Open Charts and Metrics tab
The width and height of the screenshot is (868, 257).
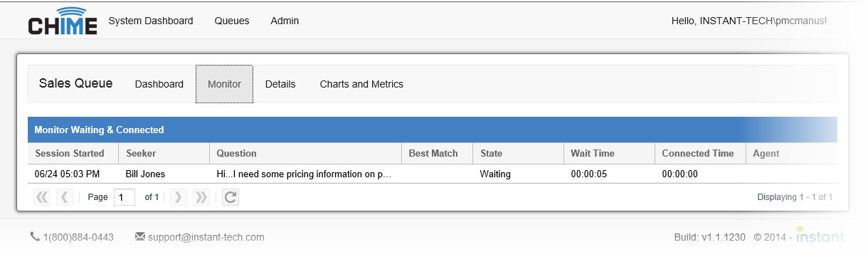(361, 84)
